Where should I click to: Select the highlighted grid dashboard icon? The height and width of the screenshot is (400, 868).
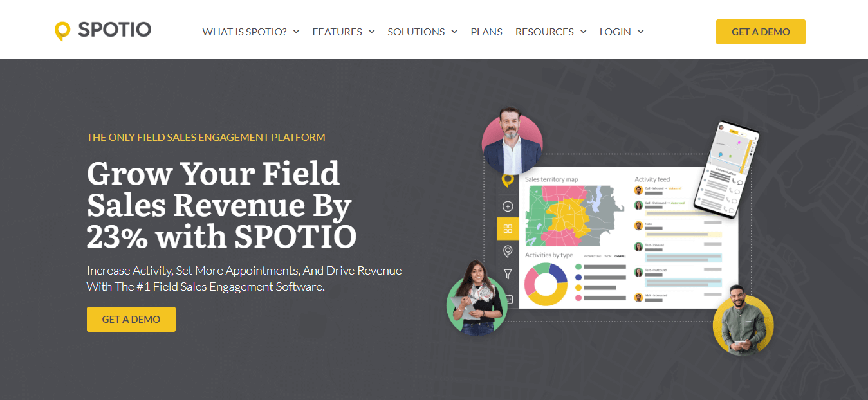click(508, 228)
